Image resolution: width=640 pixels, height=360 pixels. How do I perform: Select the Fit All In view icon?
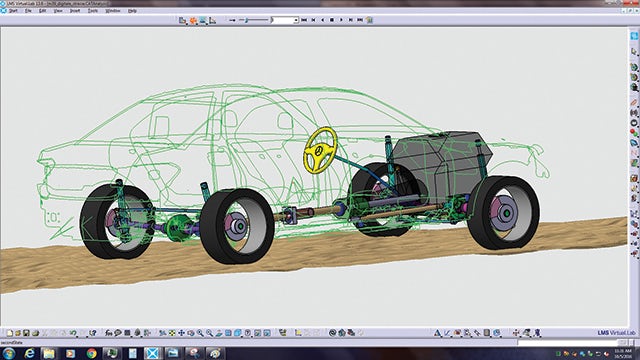coord(171,333)
